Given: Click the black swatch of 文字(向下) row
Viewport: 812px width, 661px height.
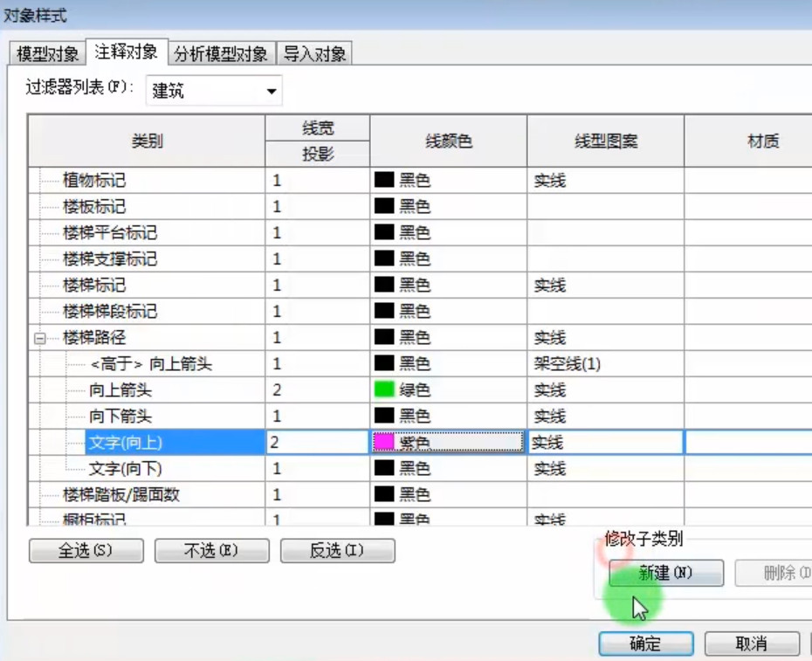Looking at the screenshot, I should pos(384,468).
